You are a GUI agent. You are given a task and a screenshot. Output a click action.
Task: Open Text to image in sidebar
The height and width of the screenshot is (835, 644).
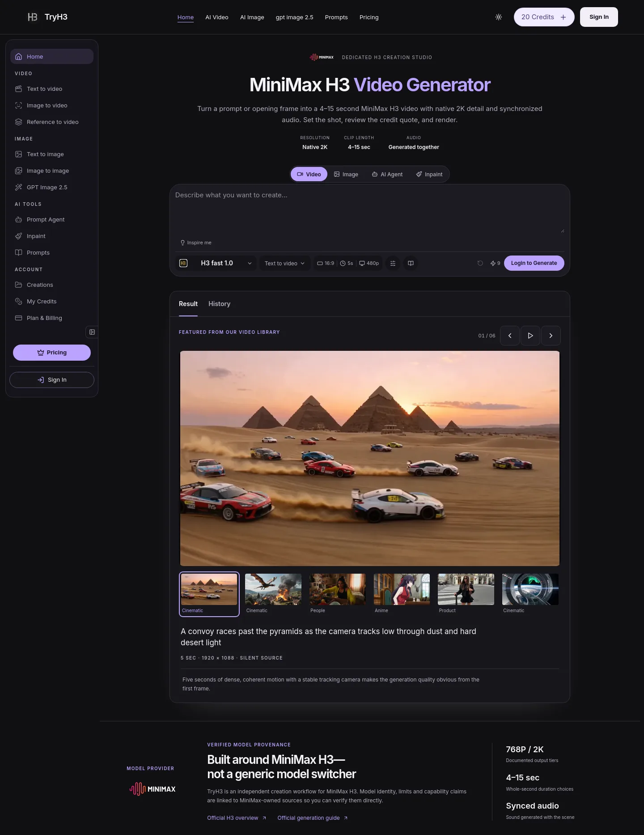click(52, 154)
